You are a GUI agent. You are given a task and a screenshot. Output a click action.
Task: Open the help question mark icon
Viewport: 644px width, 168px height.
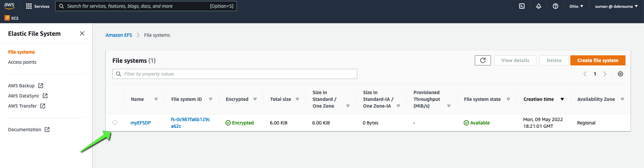[x=556, y=6]
